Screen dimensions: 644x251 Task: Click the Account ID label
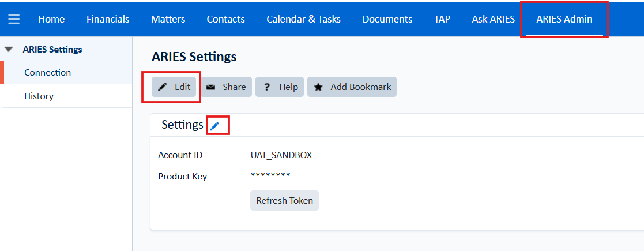[180, 155]
